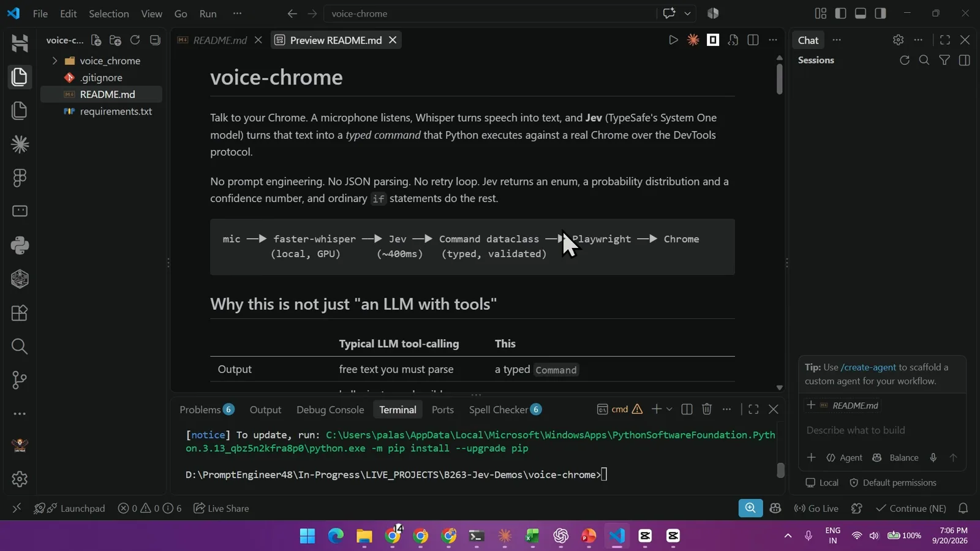Open the Manage gear in the activity bar
This screenshot has height=551, width=980.
pos(20,479)
